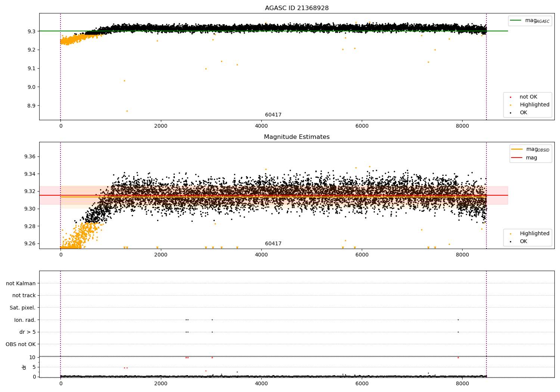Select the mag OBSID legend entry
560x392 pixels.
(531, 149)
